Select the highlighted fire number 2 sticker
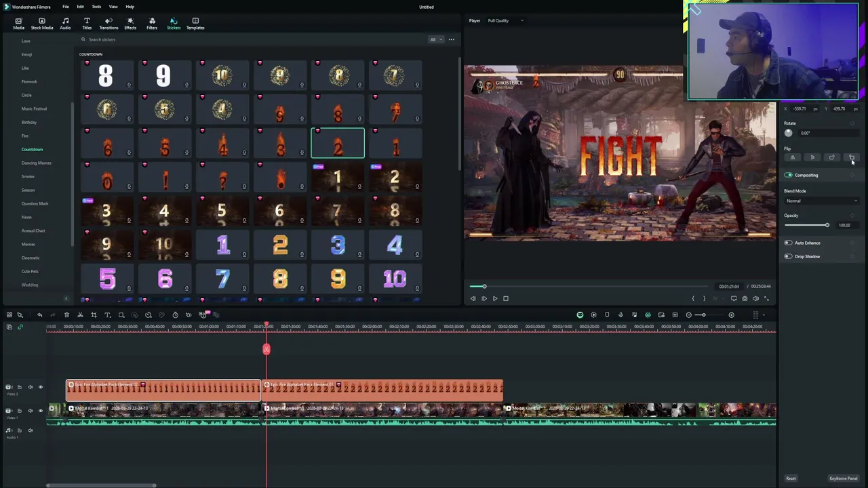 [x=338, y=143]
